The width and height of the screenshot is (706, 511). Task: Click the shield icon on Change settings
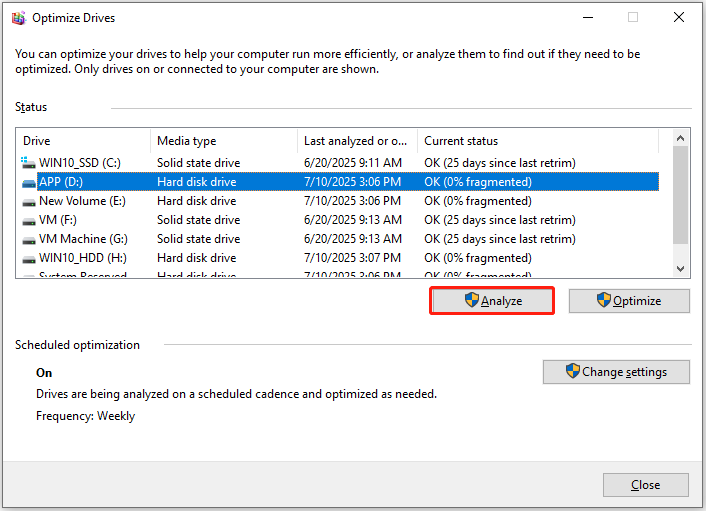tap(572, 371)
